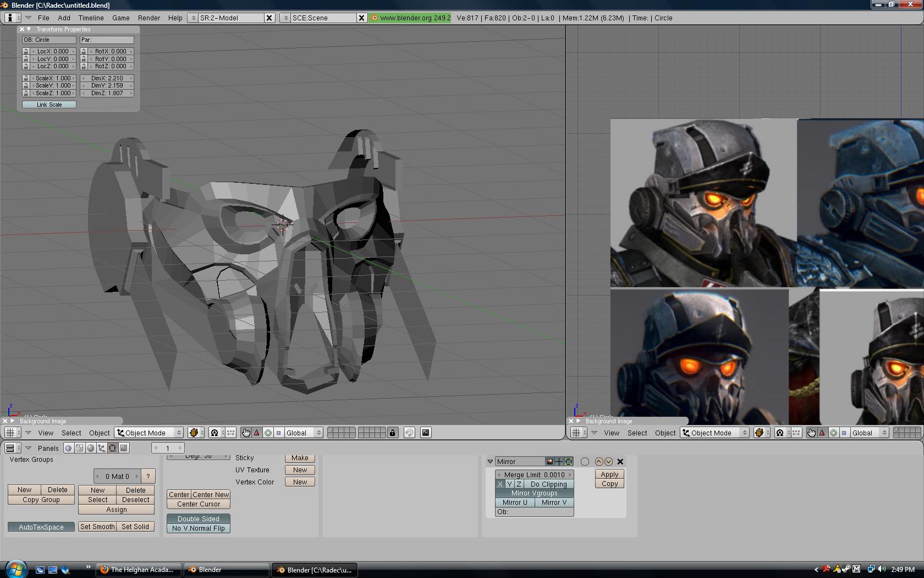This screenshot has height=578, width=924.
Task: Toggle move object centers only icon, left viewport
Action: tap(230, 433)
